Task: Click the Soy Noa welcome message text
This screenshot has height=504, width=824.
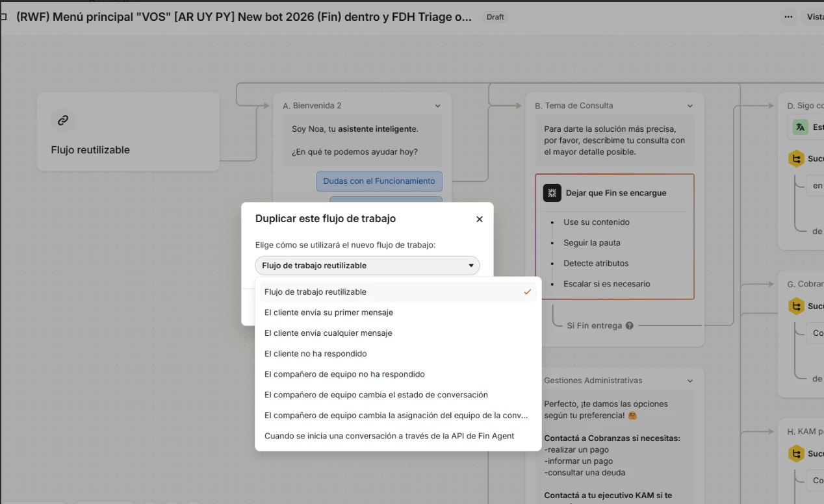Action: [x=355, y=129]
